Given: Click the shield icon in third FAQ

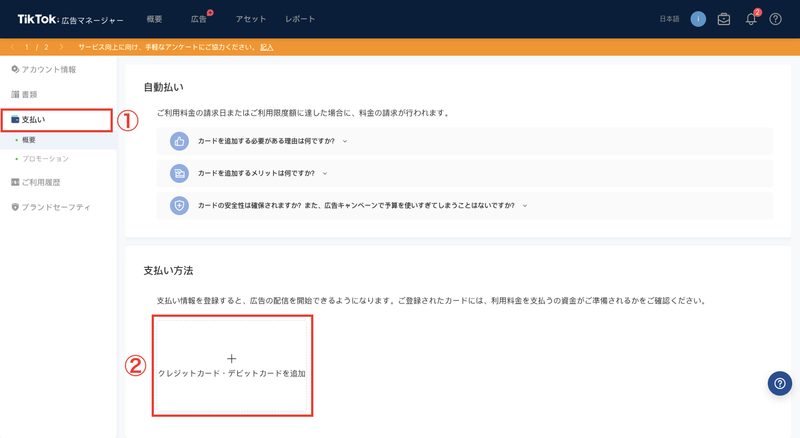Looking at the screenshot, I should (x=179, y=206).
